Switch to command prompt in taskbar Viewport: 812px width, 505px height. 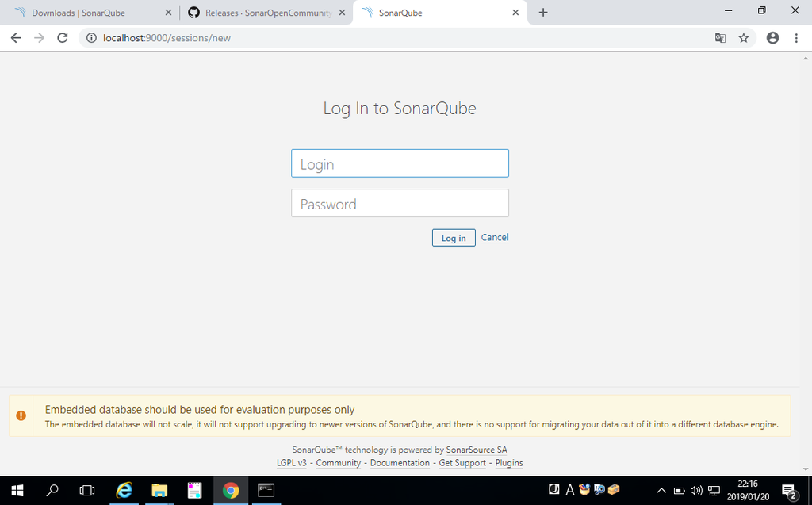coord(266,491)
